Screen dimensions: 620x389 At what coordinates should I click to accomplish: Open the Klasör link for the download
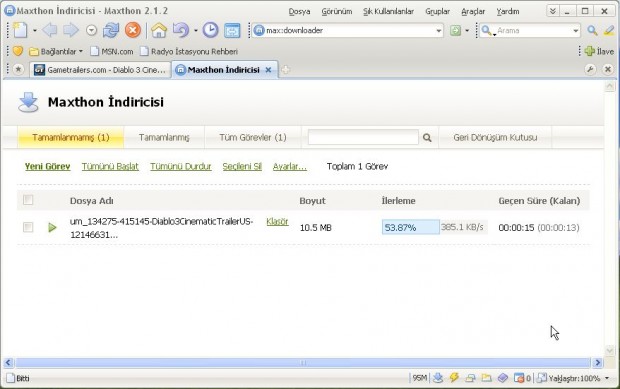[x=277, y=221]
